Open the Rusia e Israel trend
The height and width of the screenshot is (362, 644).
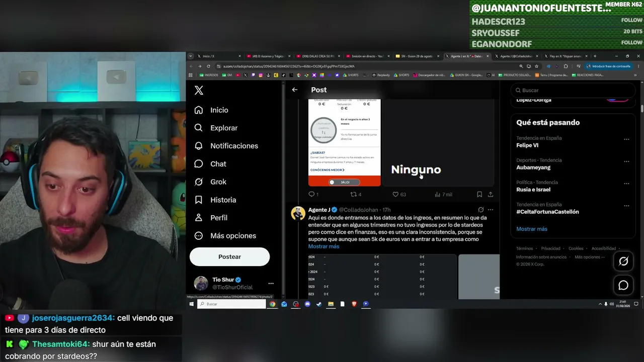(x=533, y=190)
